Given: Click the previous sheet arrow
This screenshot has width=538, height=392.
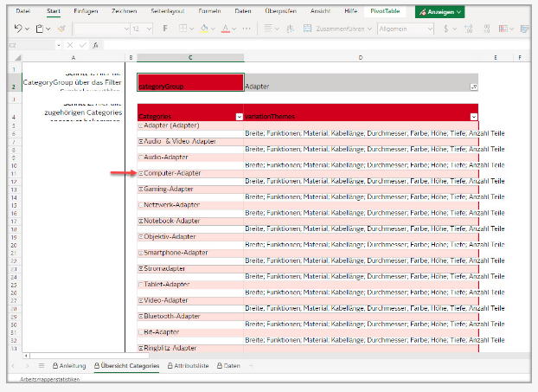Looking at the screenshot, I should pyautogui.click(x=13, y=366).
